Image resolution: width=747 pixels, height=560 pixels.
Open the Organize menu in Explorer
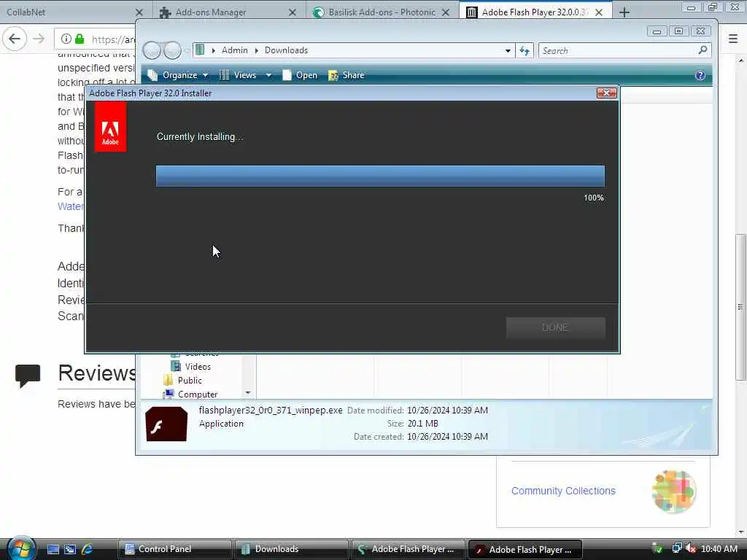pyautogui.click(x=179, y=75)
